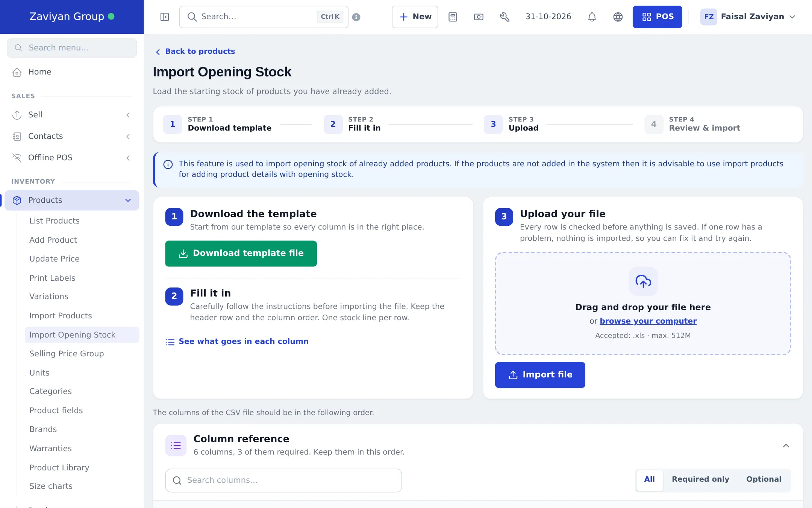The image size is (812, 508).
Task: Collapse the Column reference section
Action: point(786,446)
